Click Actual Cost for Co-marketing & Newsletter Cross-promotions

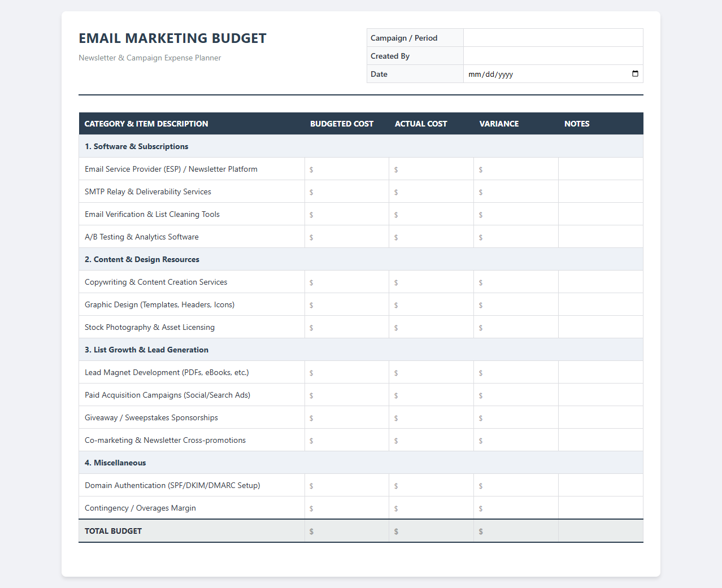click(432, 440)
